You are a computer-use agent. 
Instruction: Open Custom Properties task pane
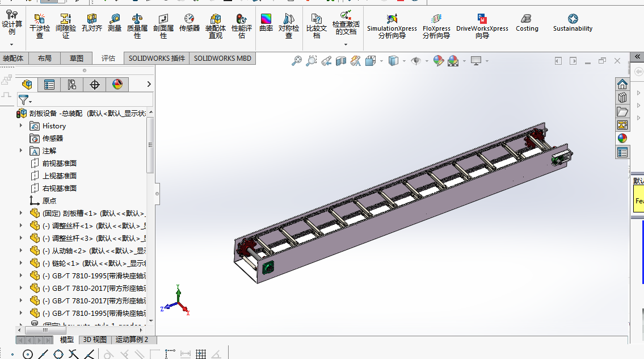pyautogui.click(x=622, y=153)
